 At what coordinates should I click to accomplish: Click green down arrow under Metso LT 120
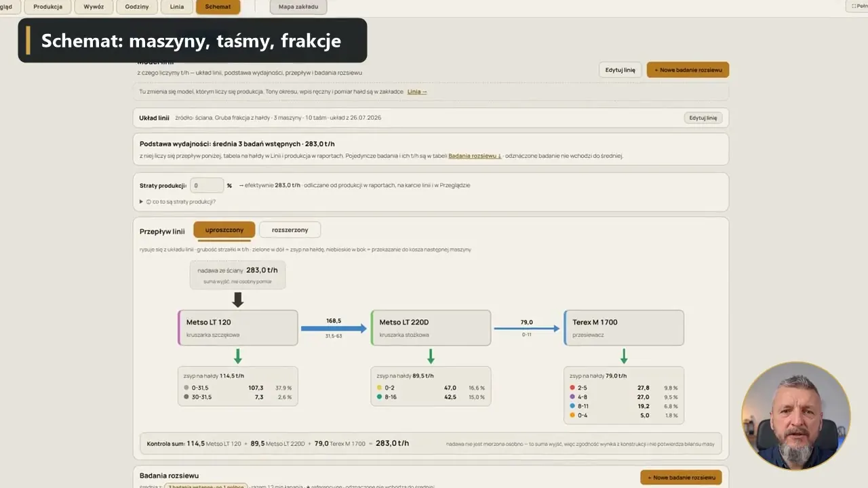pyautogui.click(x=237, y=356)
